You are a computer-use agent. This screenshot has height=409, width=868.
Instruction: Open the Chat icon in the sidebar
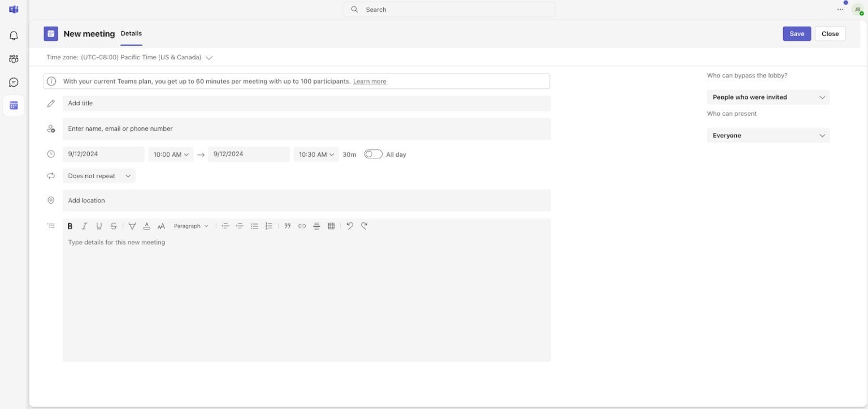[x=13, y=82]
